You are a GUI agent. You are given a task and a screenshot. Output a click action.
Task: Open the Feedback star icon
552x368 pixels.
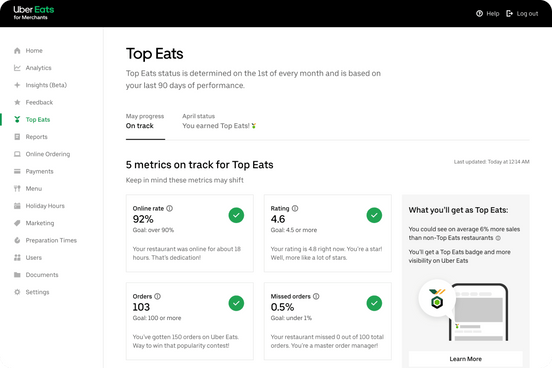click(17, 102)
